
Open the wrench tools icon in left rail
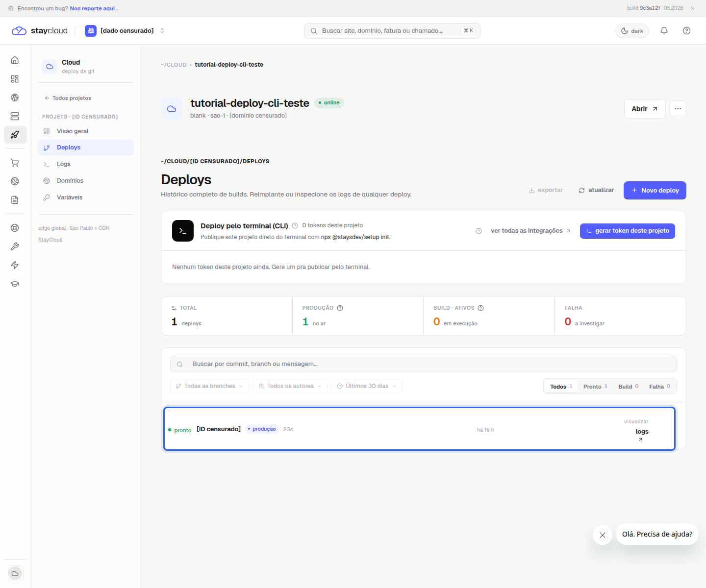15,246
